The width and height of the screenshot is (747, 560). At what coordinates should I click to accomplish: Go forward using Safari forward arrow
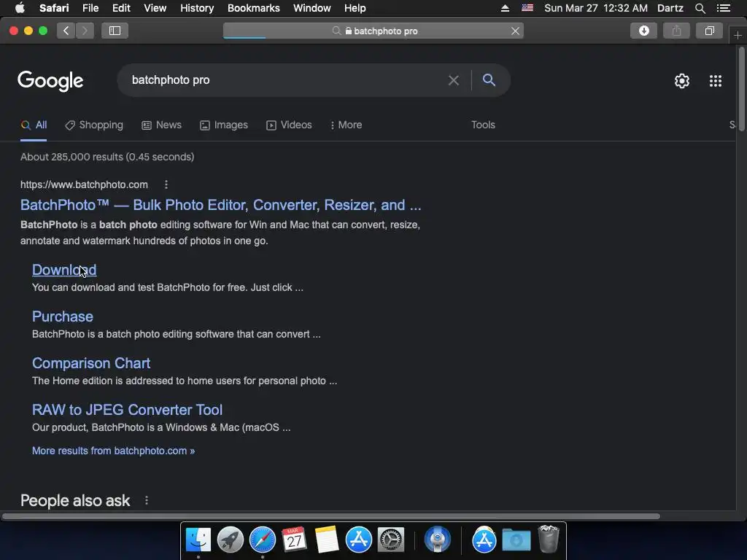point(85,31)
